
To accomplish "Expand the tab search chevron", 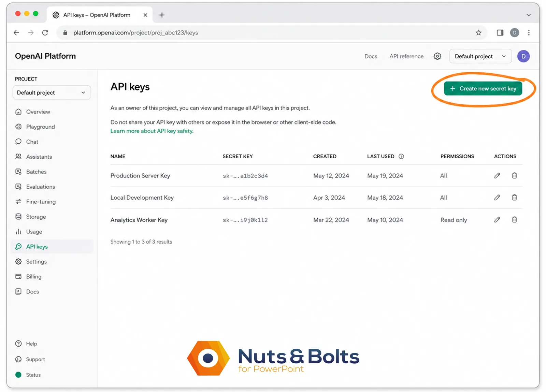I will click(529, 15).
